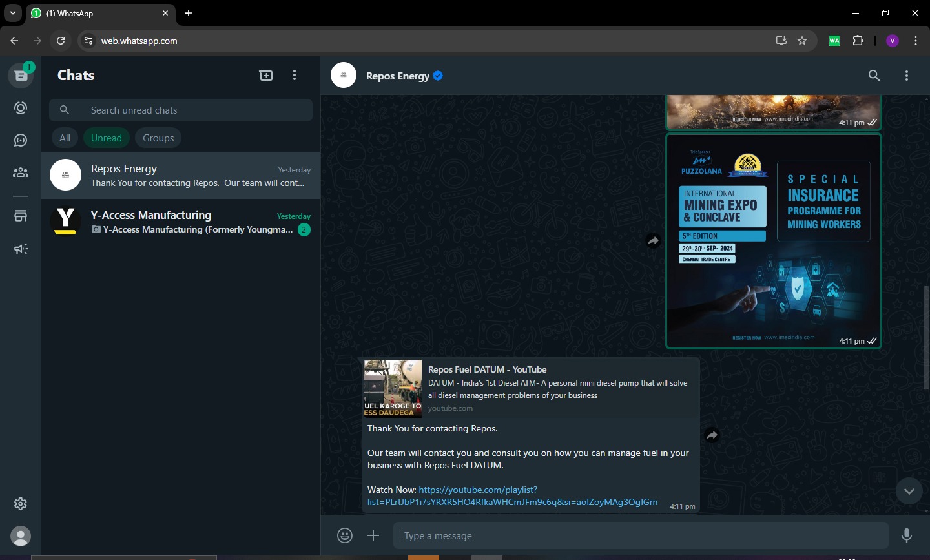The height and width of the screenshot is (560, 930).
Task: Open the partially visible top image message
Action: tap(774, 112)
